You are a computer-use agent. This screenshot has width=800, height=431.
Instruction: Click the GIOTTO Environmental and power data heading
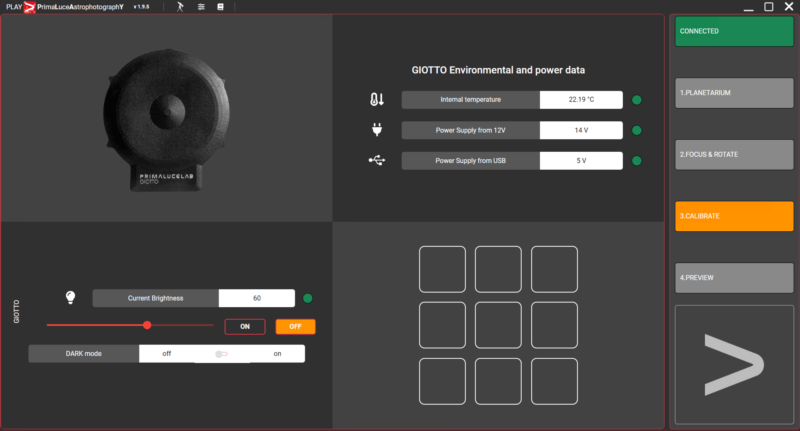[498, 70]
